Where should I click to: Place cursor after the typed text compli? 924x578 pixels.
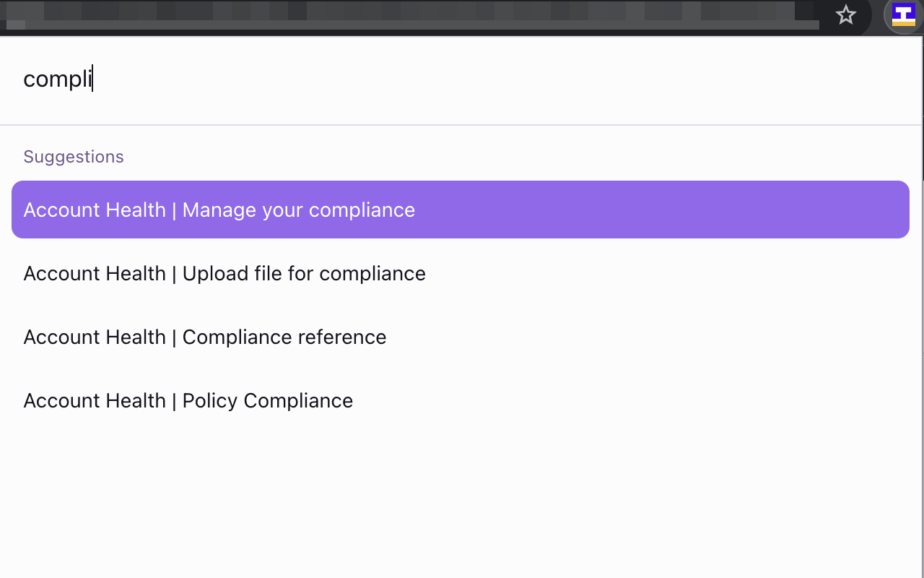[93, 79]
